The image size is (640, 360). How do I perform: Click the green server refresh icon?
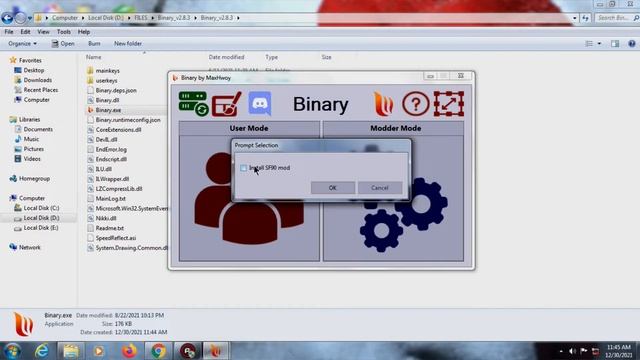[193, 104]
